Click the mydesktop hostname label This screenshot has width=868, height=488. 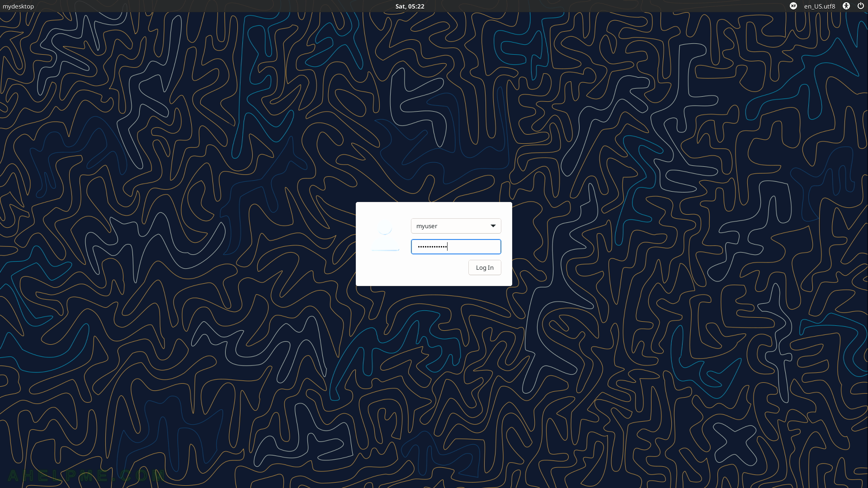coord(18,6)
